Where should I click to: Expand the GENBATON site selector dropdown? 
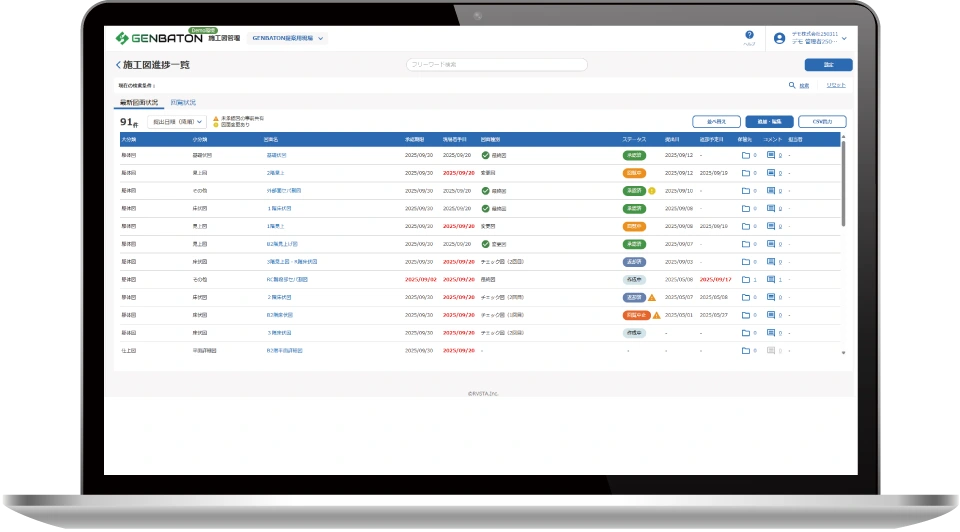pyautogui.click(x=288, y=38)
